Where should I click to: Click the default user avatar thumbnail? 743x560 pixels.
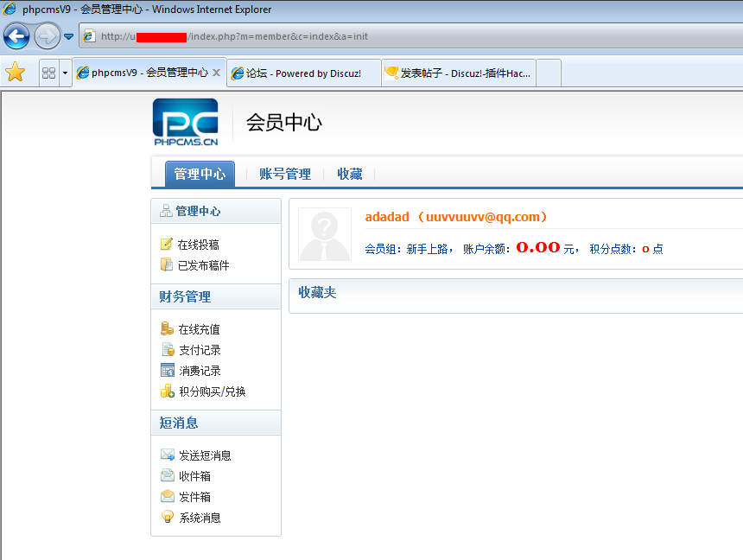point(325,234)
